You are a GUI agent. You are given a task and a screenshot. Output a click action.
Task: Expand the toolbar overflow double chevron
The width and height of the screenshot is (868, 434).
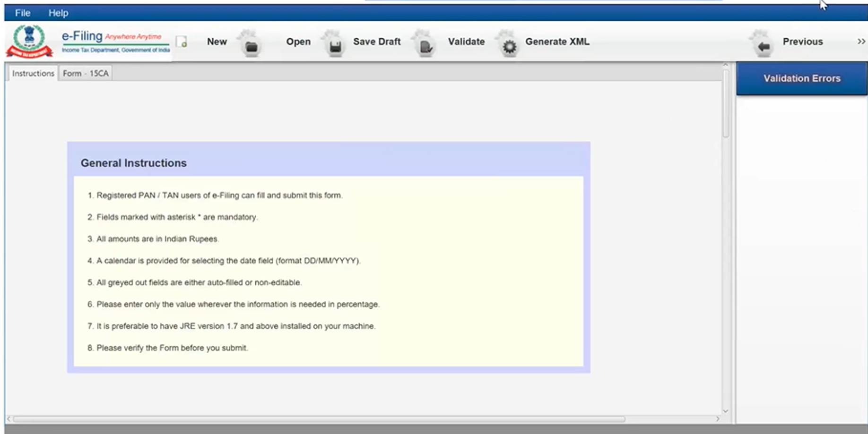(x=861, y=42)
